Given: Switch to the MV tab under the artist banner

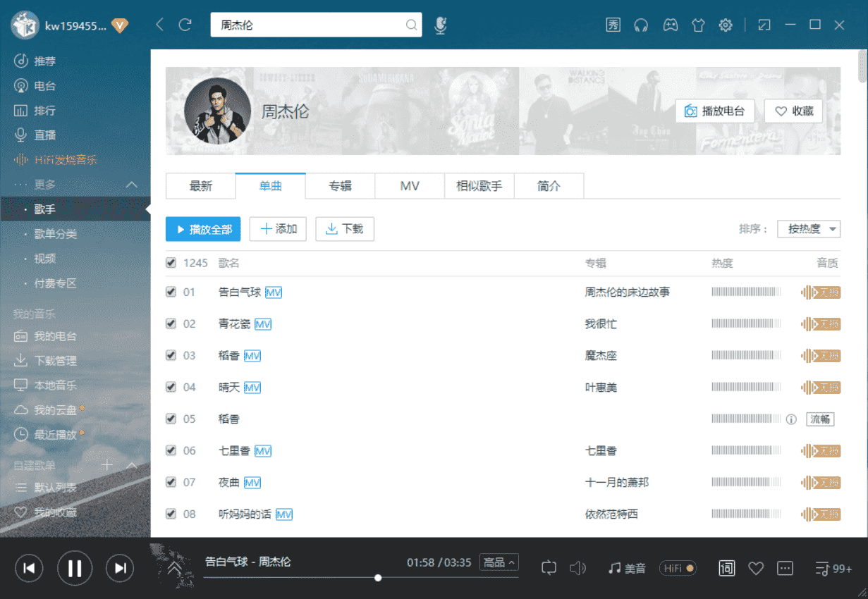Looking at the screenshot, I should (410, 186).
